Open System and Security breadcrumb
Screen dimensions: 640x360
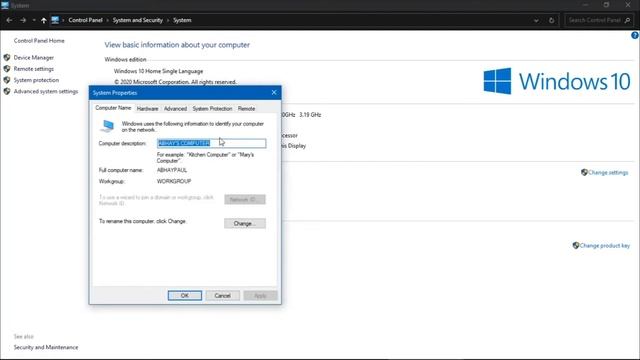click(x=138, y=20)
